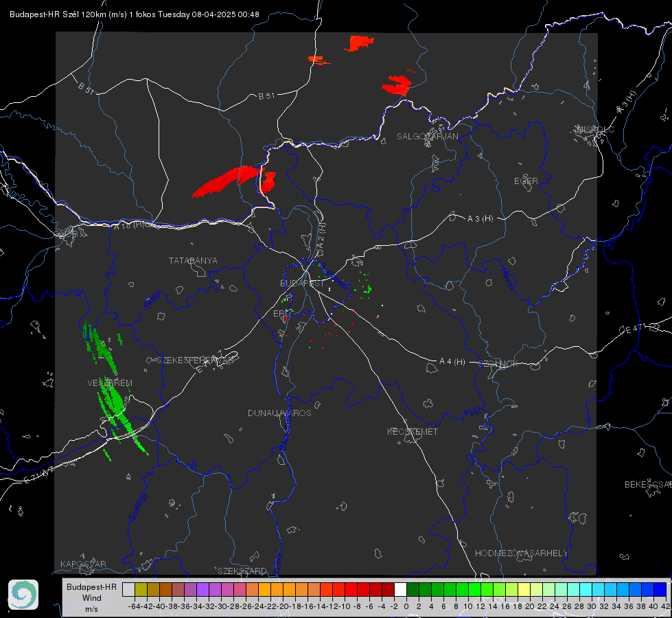
Task: Click the KECSKEMÉT city label
Action: (413, 432)
